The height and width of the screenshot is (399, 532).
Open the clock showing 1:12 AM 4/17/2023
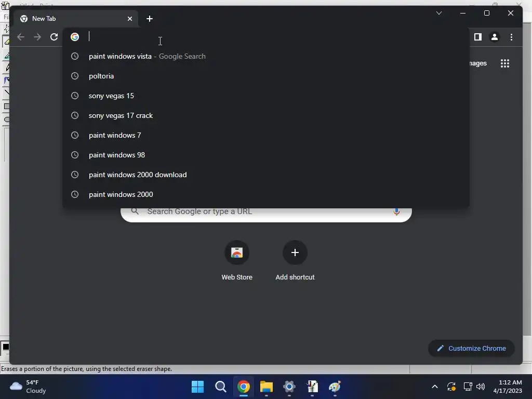click(507, 387)
